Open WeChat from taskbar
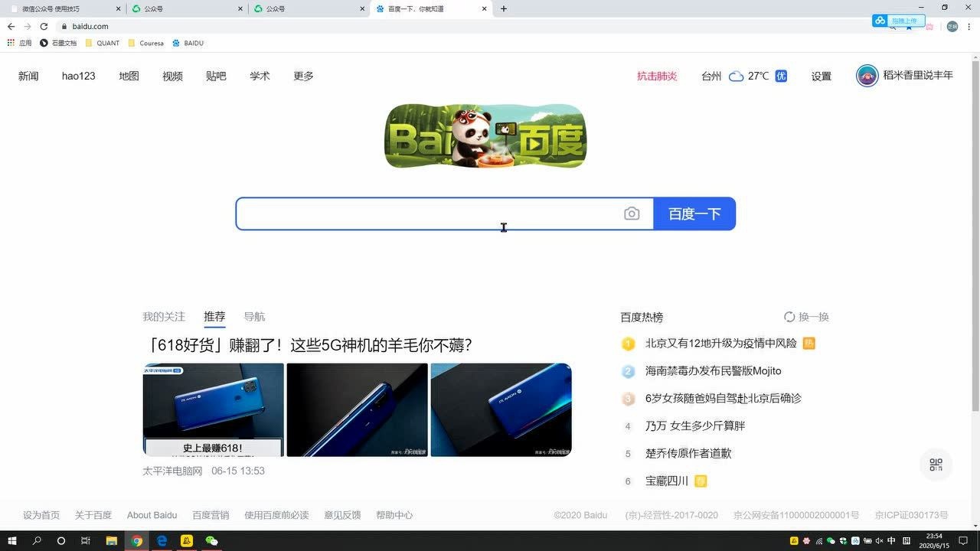Viewport: 980px width, 551px height. pyautogui.click(x=211, y=541)
